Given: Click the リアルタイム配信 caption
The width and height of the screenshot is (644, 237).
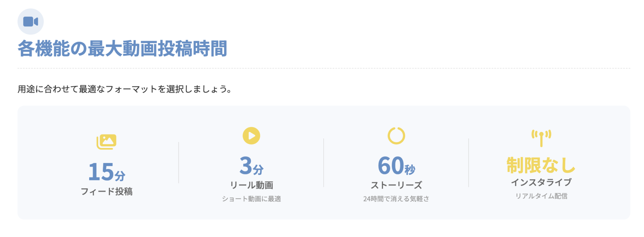Looking at the screenshot, I should (541, 196).
